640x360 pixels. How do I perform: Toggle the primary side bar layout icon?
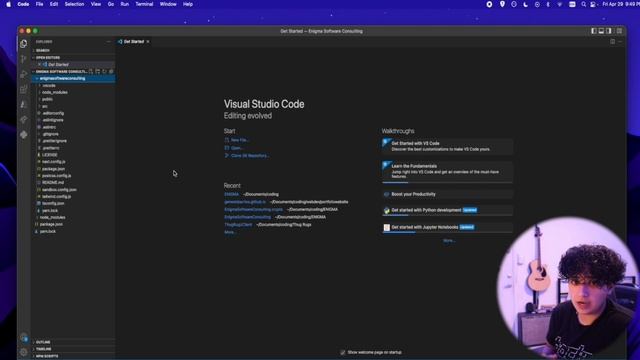point(593,31)
